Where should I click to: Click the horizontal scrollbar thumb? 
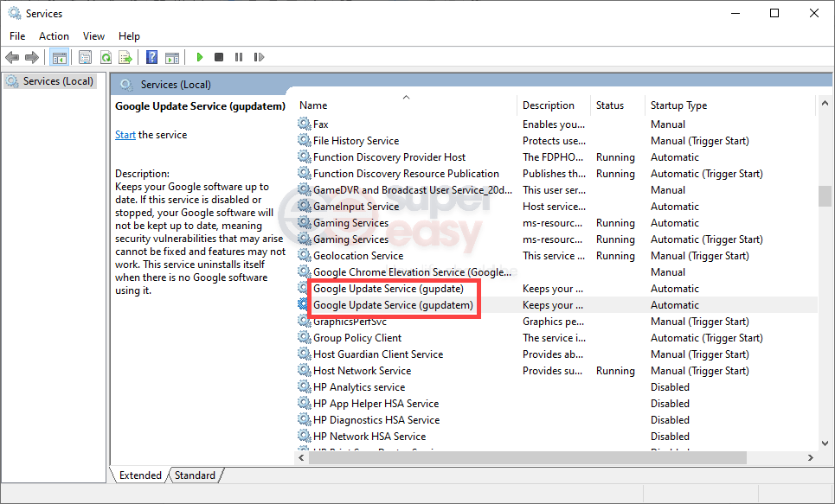point(527,457)
